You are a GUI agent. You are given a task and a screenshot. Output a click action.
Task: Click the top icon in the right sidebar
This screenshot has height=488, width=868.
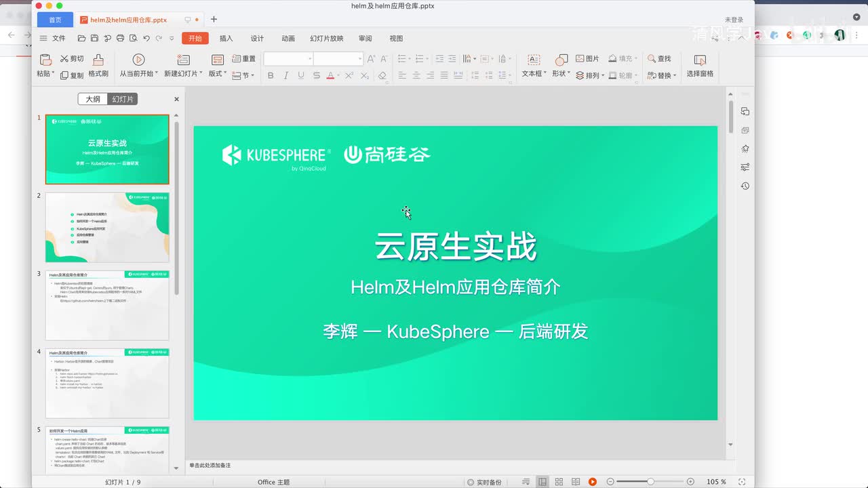(745, 111)
